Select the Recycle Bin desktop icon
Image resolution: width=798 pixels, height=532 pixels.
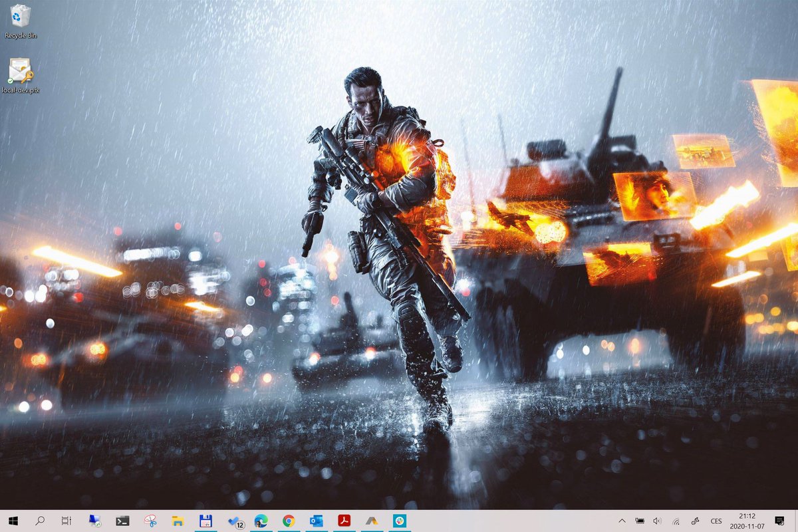[21, 21]
